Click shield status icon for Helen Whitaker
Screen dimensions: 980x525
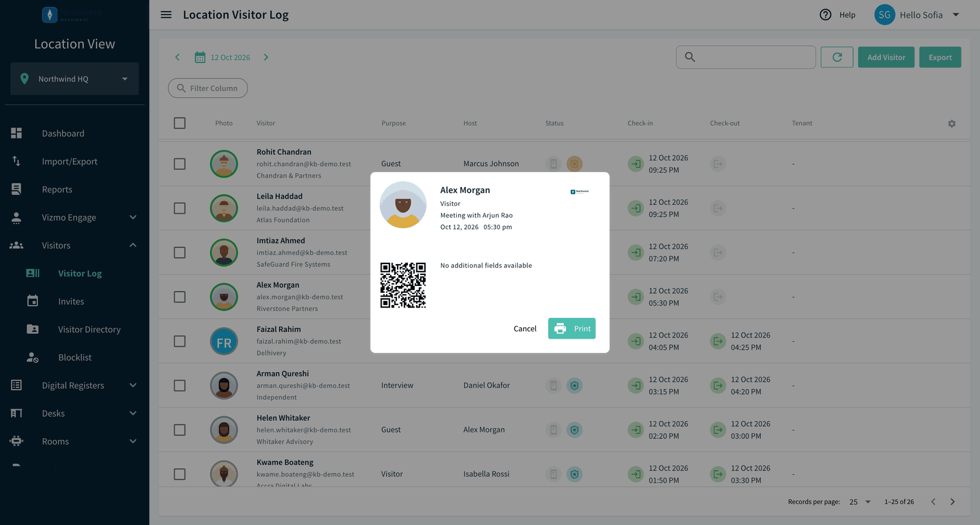575,430
